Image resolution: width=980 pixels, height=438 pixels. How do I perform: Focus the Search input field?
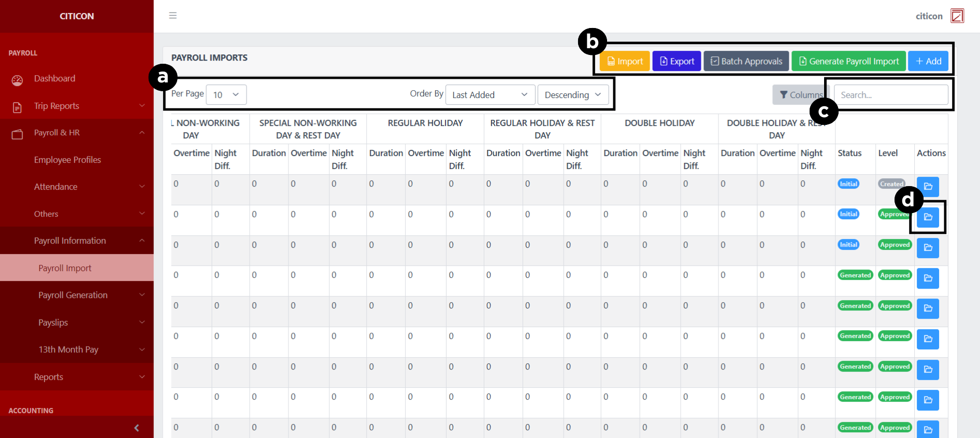coord(891,95)
